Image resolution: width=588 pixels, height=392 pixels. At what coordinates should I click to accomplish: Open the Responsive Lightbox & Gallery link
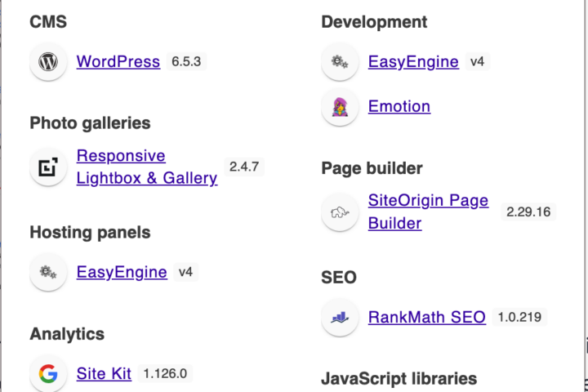147,167
